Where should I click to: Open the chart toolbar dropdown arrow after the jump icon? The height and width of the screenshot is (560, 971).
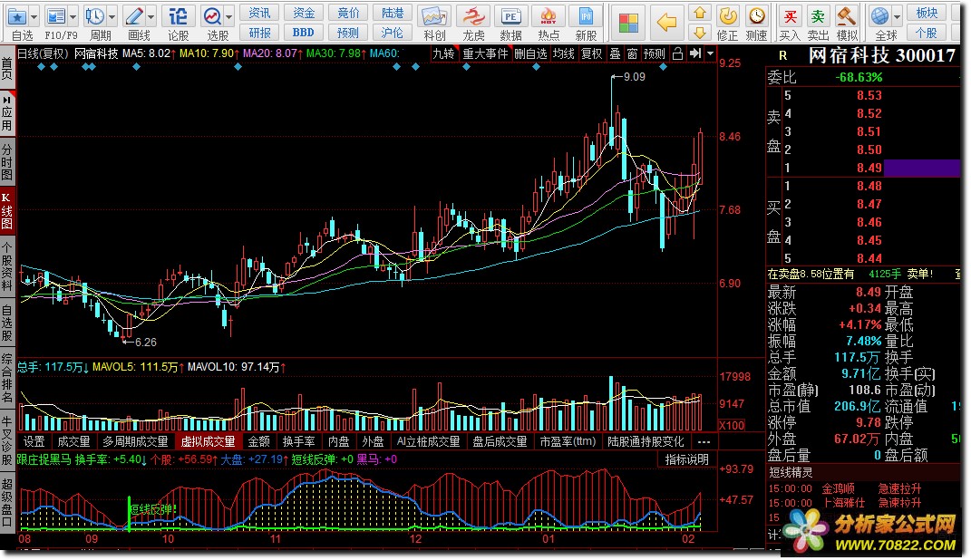pyautogui.click(x=710, y=53)
